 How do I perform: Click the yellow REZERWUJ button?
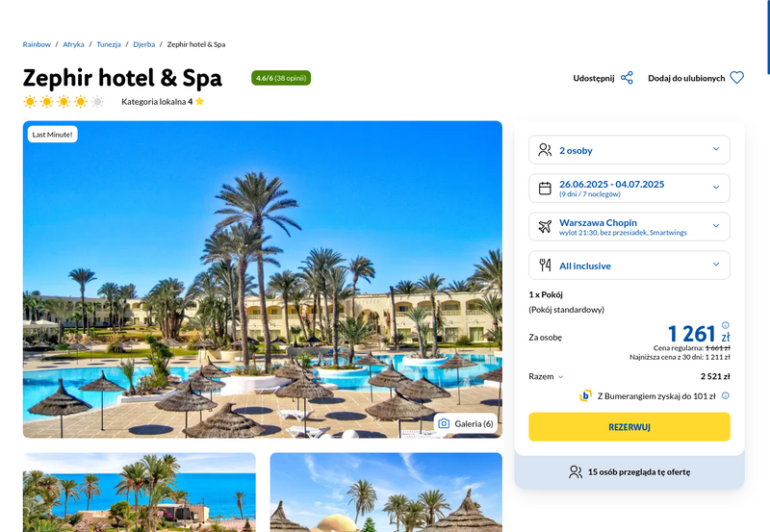point(629,427)
